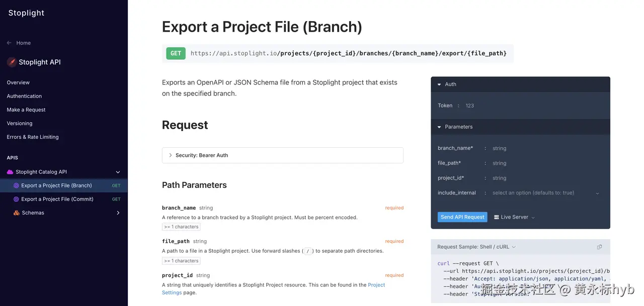
Task: Click the Request heading
Action: pos(185,125)
